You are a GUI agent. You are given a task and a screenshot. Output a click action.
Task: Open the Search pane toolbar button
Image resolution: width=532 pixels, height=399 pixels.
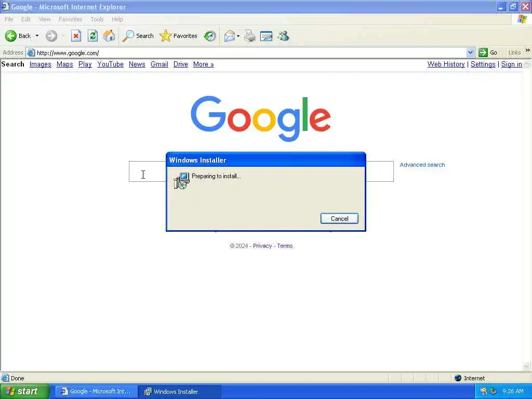click(138, 36)
